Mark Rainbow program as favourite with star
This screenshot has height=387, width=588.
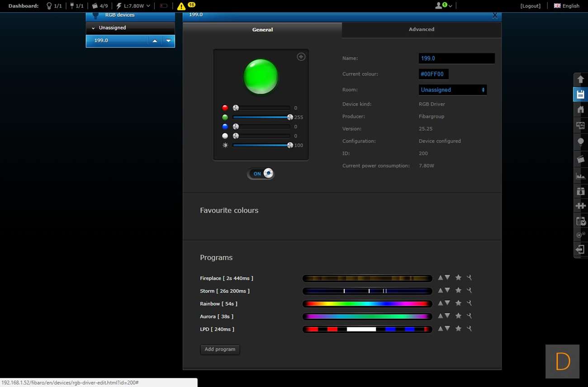[x=458, y=303]
